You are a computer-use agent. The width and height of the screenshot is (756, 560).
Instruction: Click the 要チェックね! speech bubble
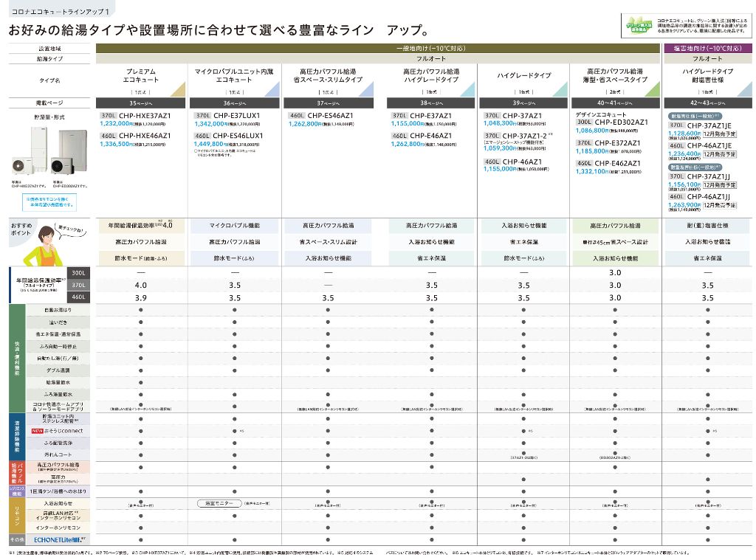coord(72,230)
